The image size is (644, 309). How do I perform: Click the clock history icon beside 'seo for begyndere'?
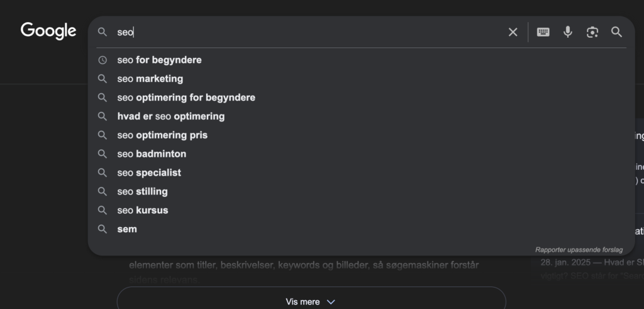click(103, 60)
